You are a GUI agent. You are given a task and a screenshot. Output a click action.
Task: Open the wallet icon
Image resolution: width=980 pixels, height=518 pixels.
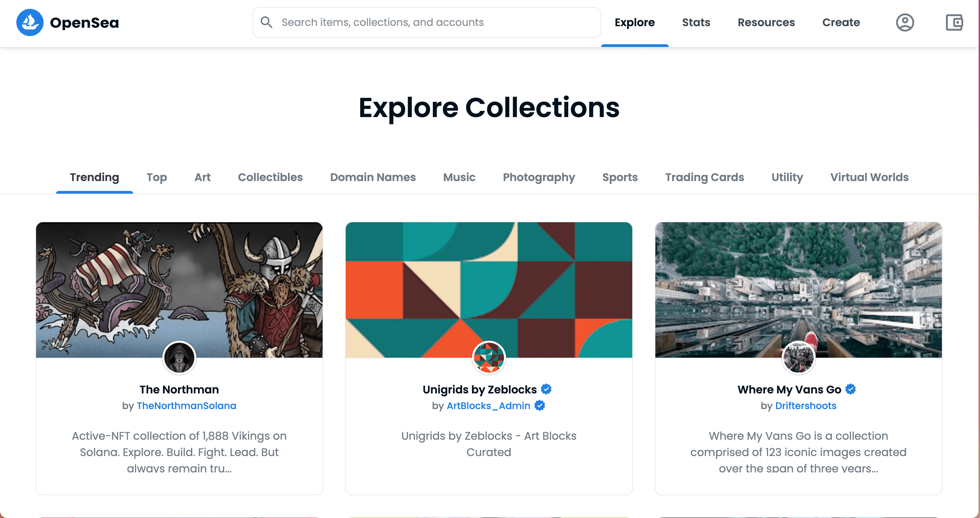click(954, 22)
